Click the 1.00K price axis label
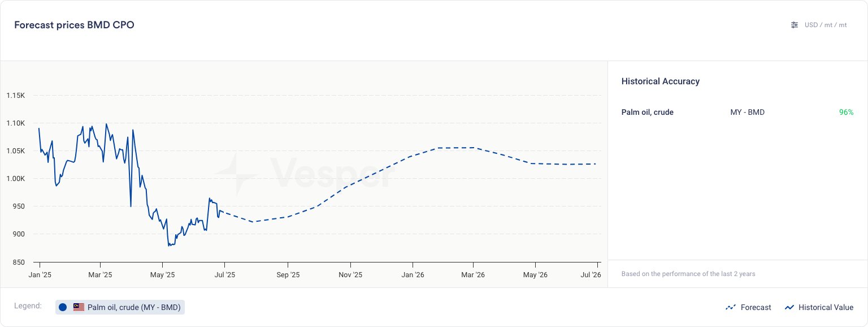Image resolution: width=868 pixels, height=327 pixels. pos(16,179)
